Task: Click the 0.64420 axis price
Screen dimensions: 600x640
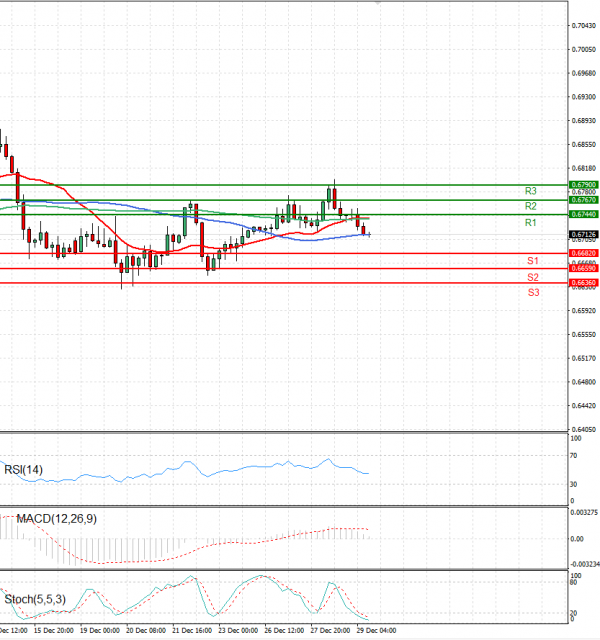Action: (584, 406)
